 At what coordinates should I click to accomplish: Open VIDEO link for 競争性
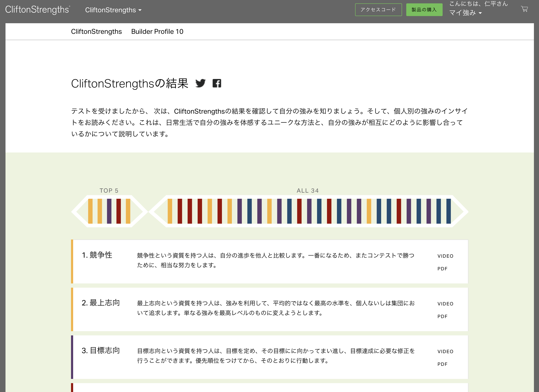point(445,256)
